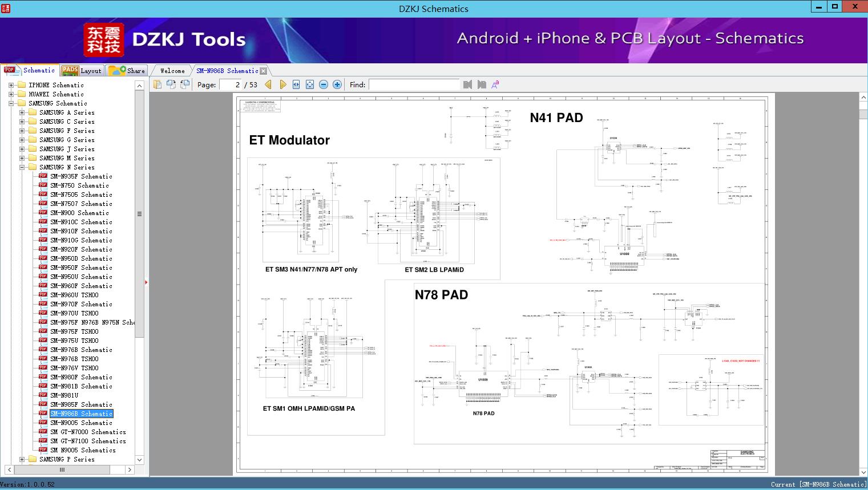Viewport: 868px width, 490px height.
Task: Zoom in with the plus icon
Action: 337,84
